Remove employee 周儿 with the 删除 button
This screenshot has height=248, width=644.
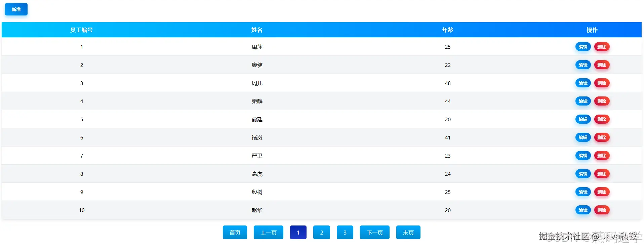click(602, 83)
